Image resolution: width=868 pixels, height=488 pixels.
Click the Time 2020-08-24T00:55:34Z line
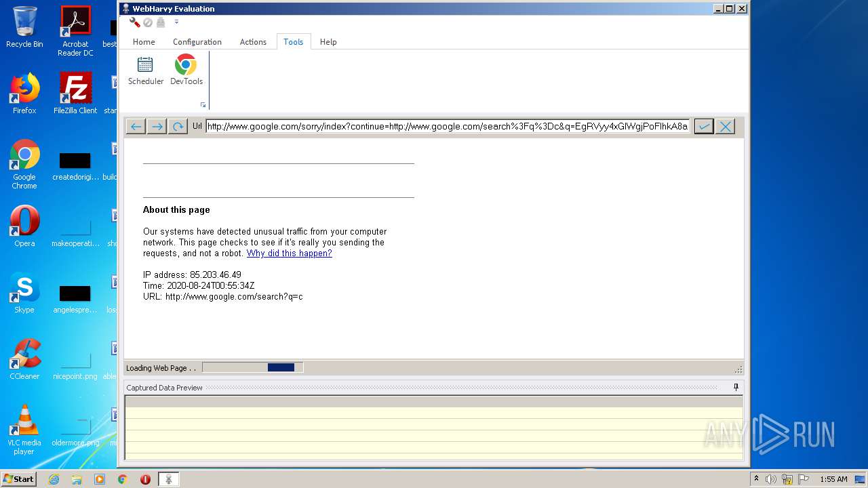(x=199, y=286)
